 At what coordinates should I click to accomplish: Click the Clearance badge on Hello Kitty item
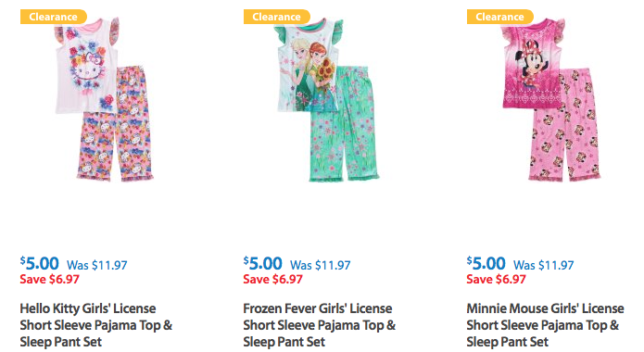point(54,17)
